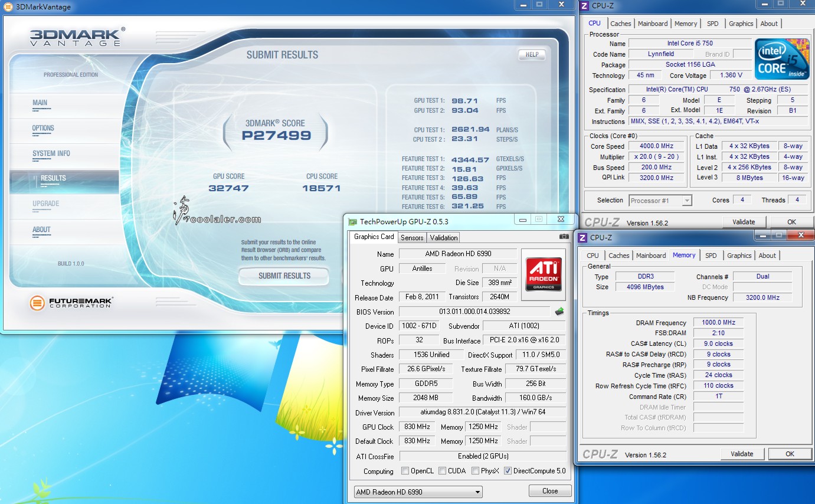Screen dimensions: 815x504
Task: Uncheck the DirectCompute 5.0 checkbox
Action: 508,471
